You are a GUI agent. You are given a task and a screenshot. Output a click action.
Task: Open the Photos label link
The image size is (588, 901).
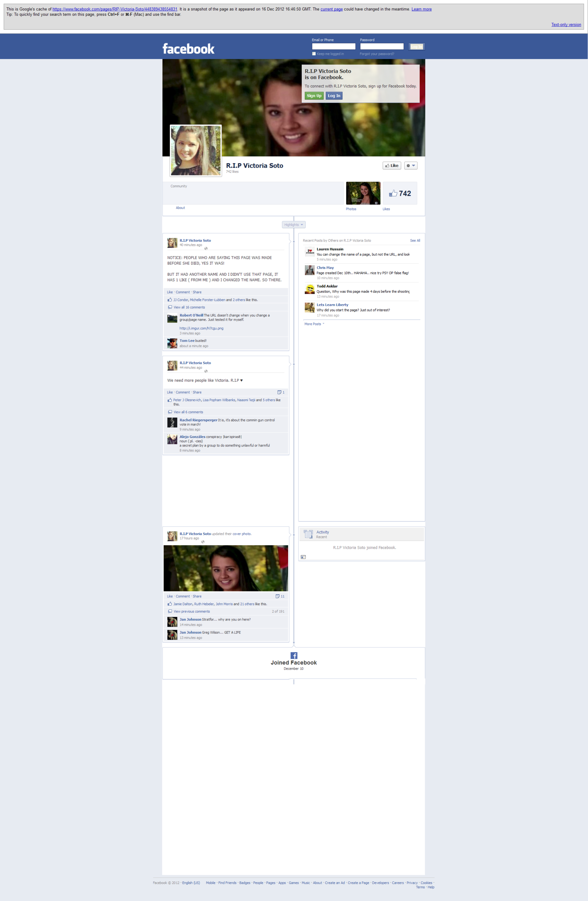(x=351, y=209)
